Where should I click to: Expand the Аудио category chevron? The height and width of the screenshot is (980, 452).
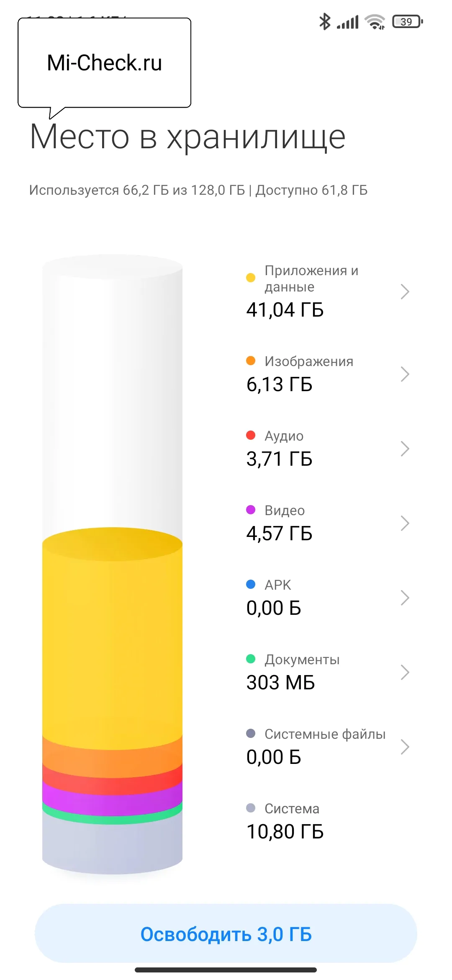coord(404,449)
